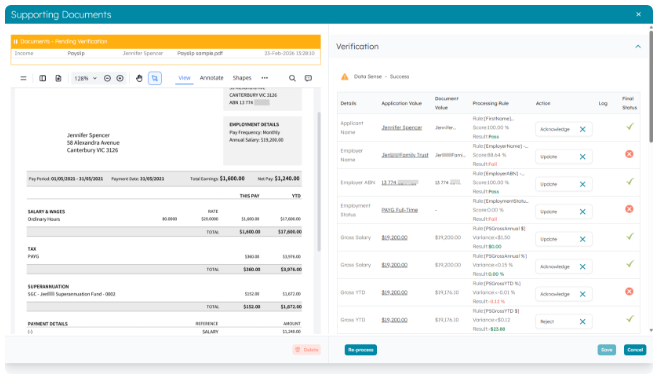Toggle the side panel icon in viewer toolbar

43,78
